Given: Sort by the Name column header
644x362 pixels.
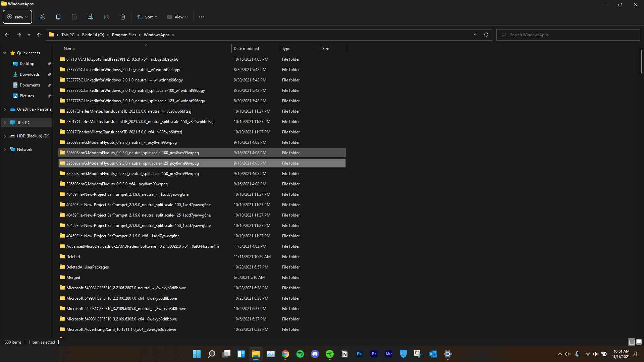Looking at the screenshot, I should 144,49.
